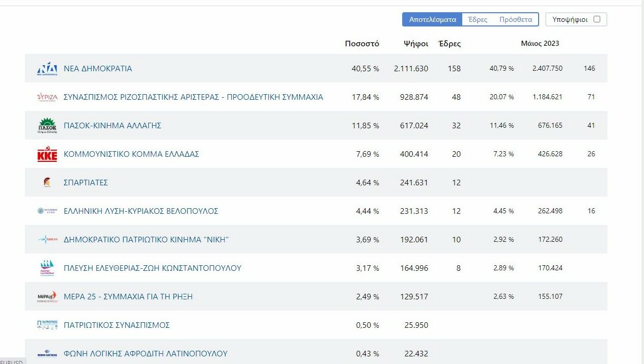Enable the Υποψήφιοι checkbox
The height and width of the screenshot is (364, 644).
597,19
